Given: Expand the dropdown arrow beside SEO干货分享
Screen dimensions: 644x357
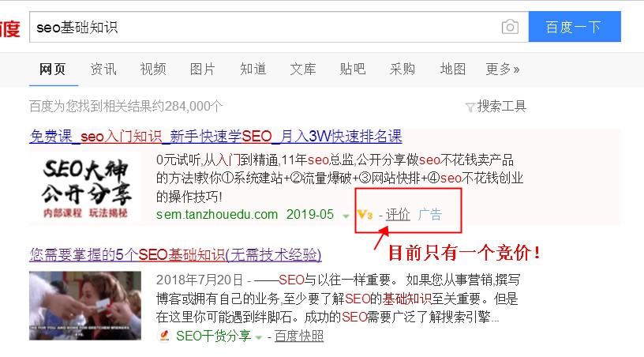Looking at the screenshot, I should [259, 338].
